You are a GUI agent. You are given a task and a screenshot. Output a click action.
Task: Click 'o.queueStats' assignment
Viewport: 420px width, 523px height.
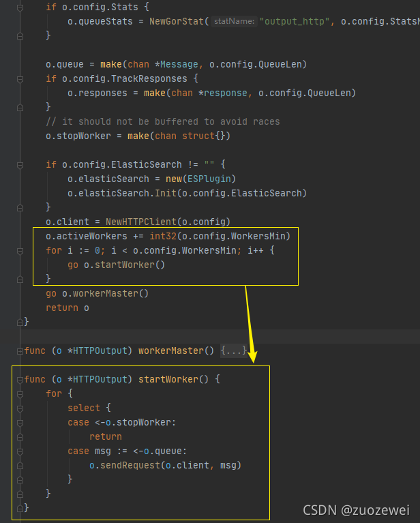[x=100, y=21]
